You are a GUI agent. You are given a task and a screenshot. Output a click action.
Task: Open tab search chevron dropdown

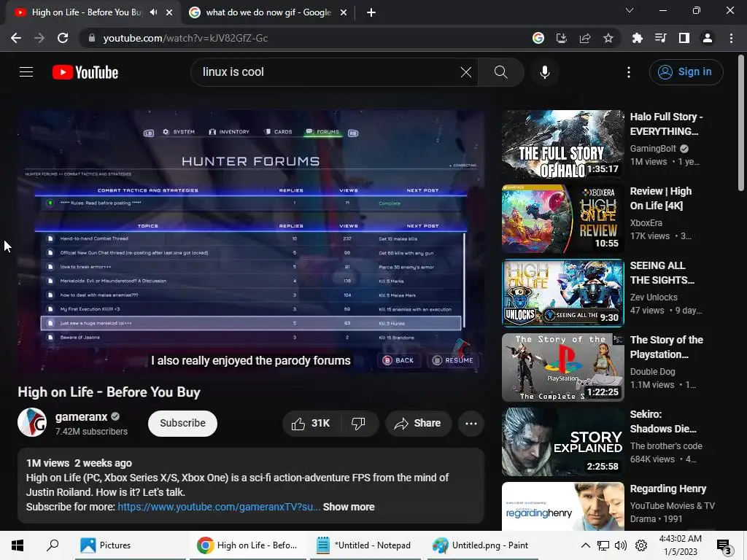click(630, 10)
